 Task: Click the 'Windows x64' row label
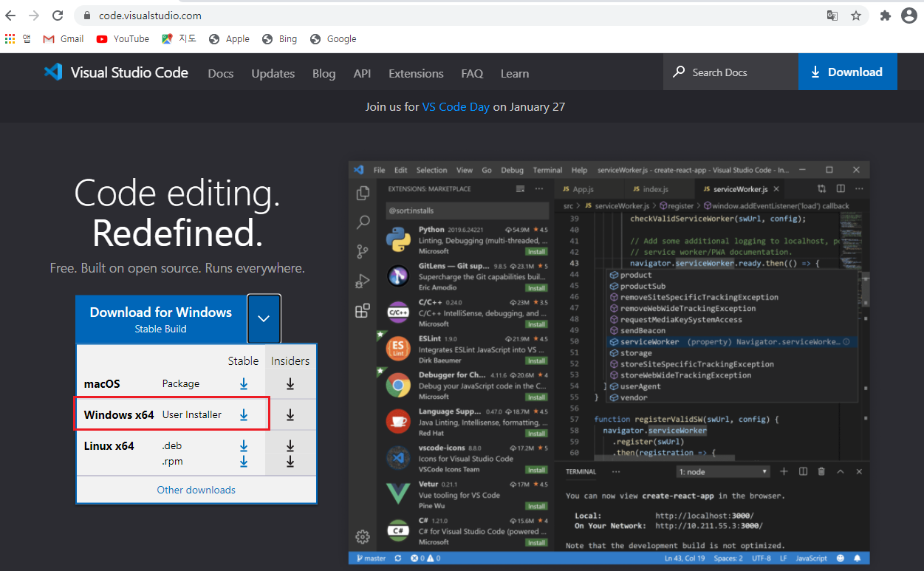(119, 415)
